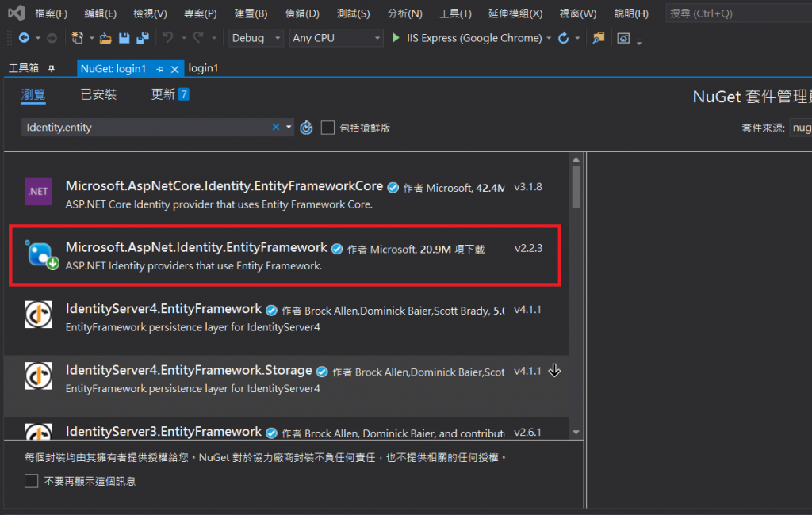Viewport: 812px width, 515px height.
Task: Open the 工具箱 side panel tab
Action: point(24,68)
